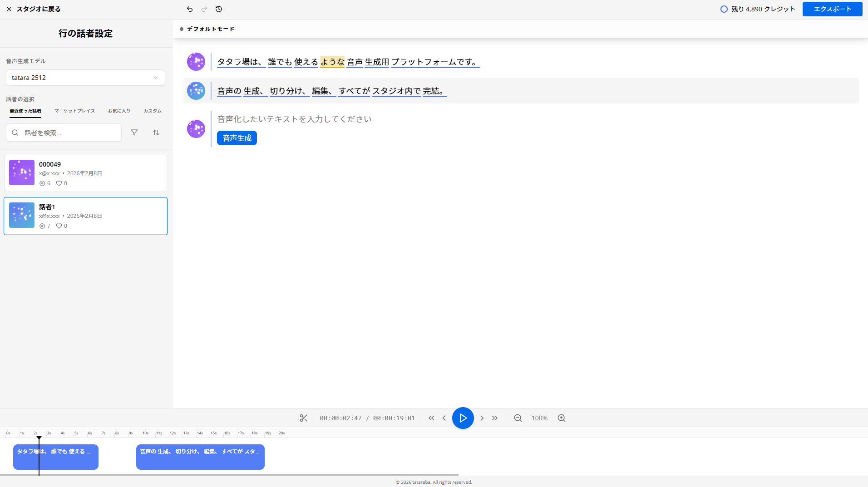Click the speaker avatar on the first dialogue line
Screen dimensions: 868x487
pos(196,61)
